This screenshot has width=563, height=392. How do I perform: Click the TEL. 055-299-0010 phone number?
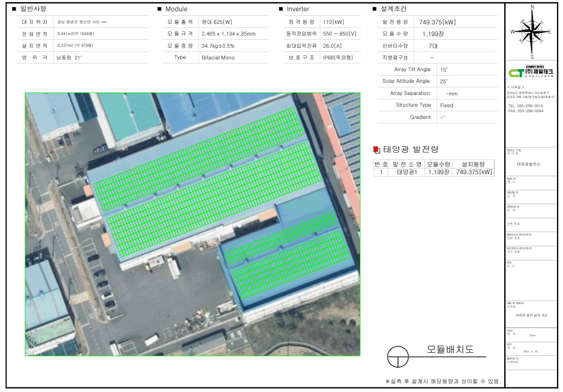click(x=525, y=106)
